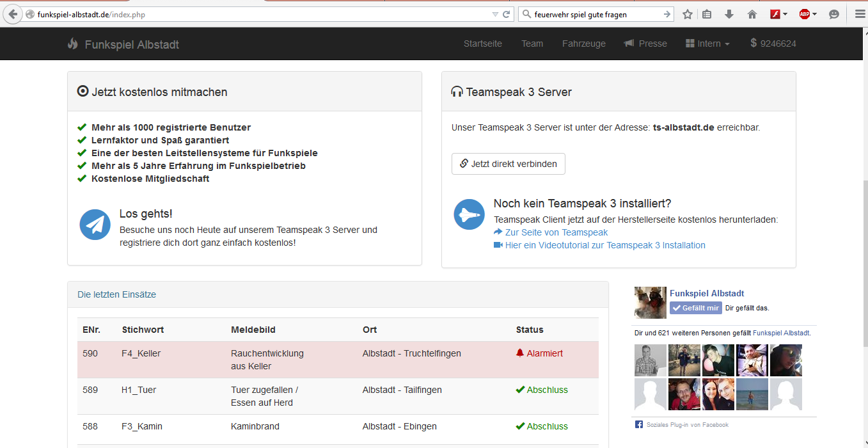Bookmark this page with the star icon

(688, 14)
